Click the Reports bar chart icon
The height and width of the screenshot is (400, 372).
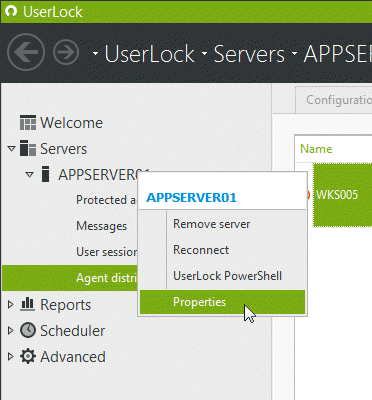tap(27, 304)
